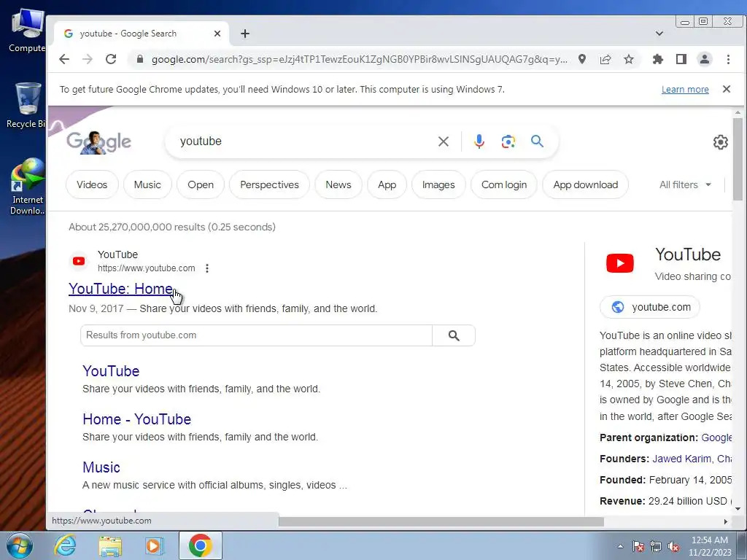Open location permission icon in address bar
This screenshot has height=560, width=747.
coord(582,59)
